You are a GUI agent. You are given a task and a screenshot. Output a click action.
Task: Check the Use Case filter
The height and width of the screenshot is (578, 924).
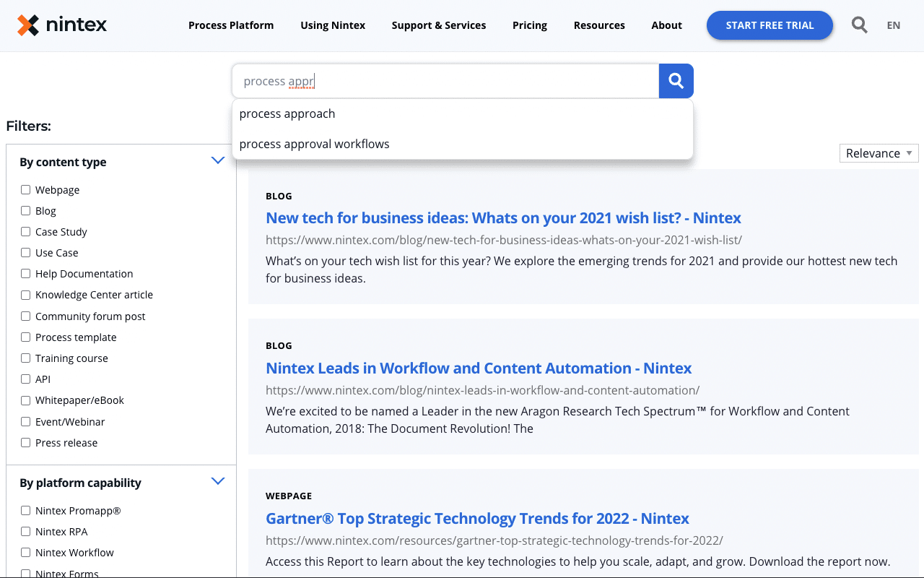pos(25,253)
